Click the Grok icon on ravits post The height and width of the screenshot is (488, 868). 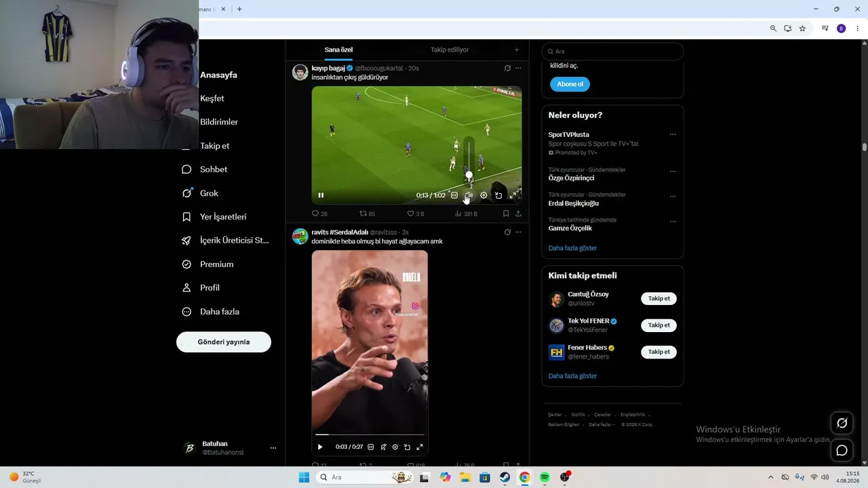[x=507, y=232]
